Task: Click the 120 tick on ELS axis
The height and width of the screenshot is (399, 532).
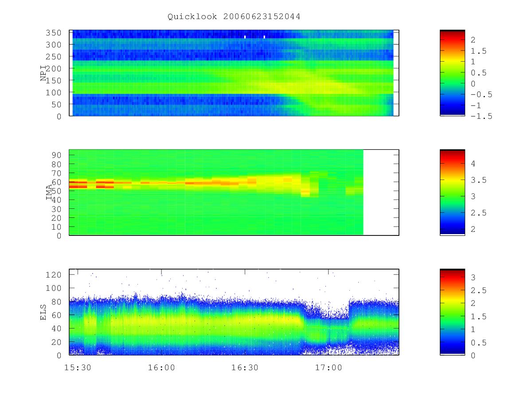Action: (x=55, y=275)
